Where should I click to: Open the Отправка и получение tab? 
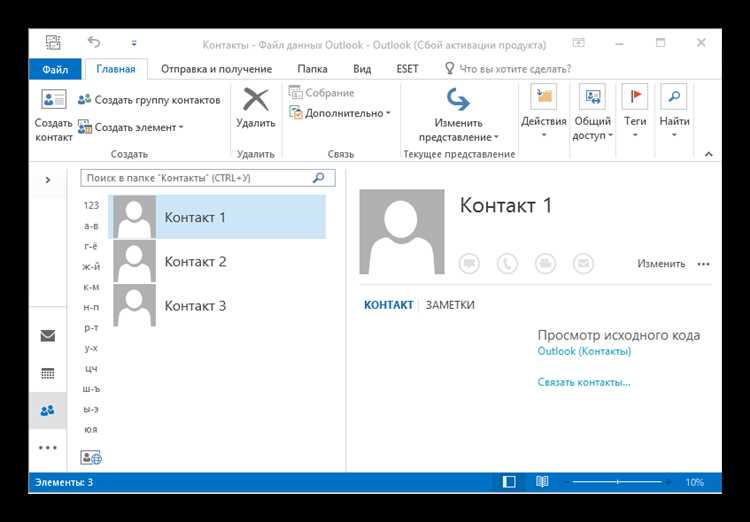pos(216,69)
